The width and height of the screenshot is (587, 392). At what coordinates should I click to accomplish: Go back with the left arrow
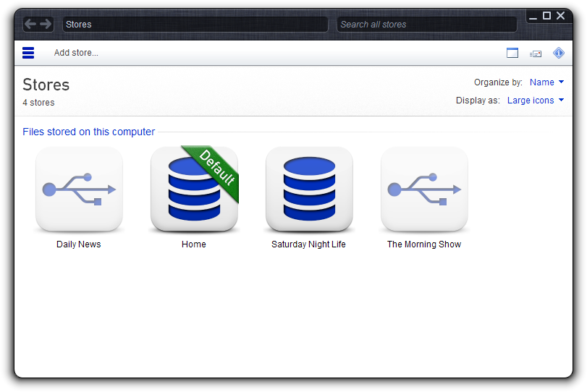tap(31, 25)
